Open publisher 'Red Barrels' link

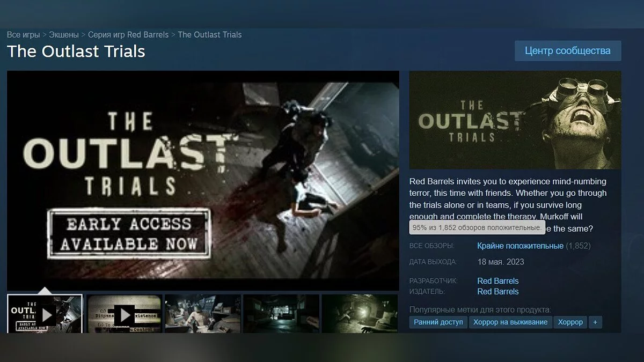(x=498, y=292)
